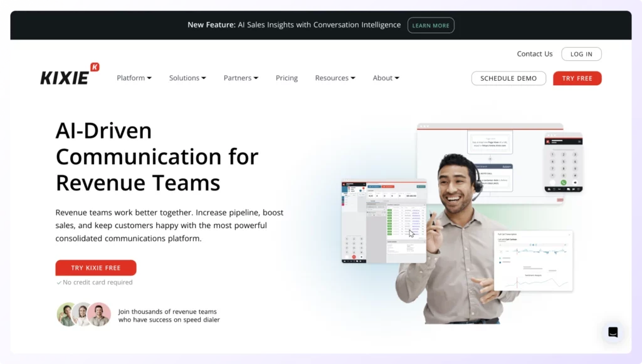
Task: Click the backspace key on the dialer mockup
Action: pos(575,182)
